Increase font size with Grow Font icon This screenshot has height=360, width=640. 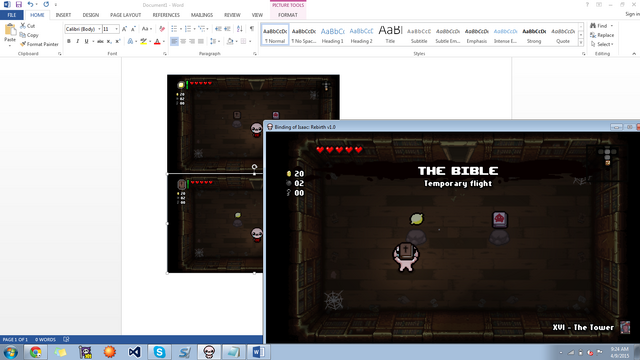[x=124, y=29]
